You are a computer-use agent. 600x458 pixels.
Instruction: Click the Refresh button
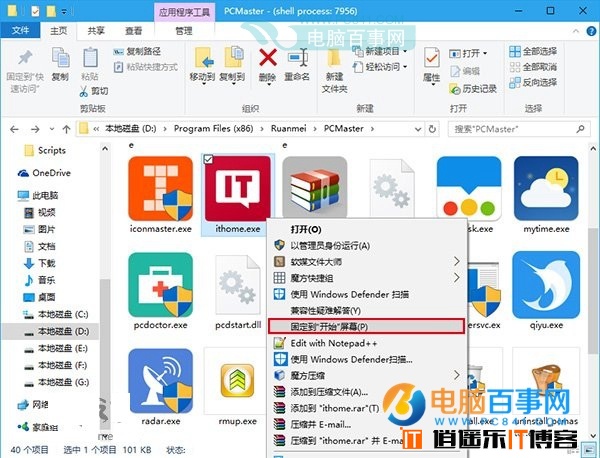(432, 129)
